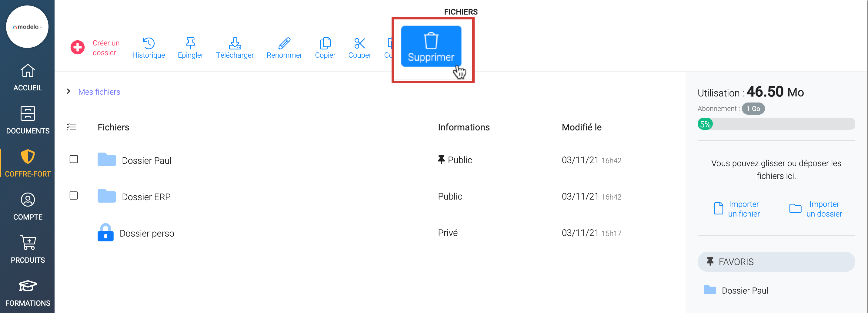Open the Historique clock icon
This screenshot has height=313, width=868.
(x=148, y=43)
